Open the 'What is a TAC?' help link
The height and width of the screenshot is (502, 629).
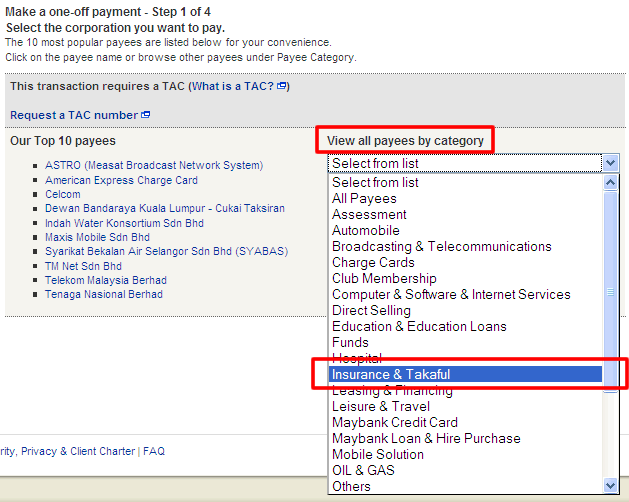tap(233, 86)
